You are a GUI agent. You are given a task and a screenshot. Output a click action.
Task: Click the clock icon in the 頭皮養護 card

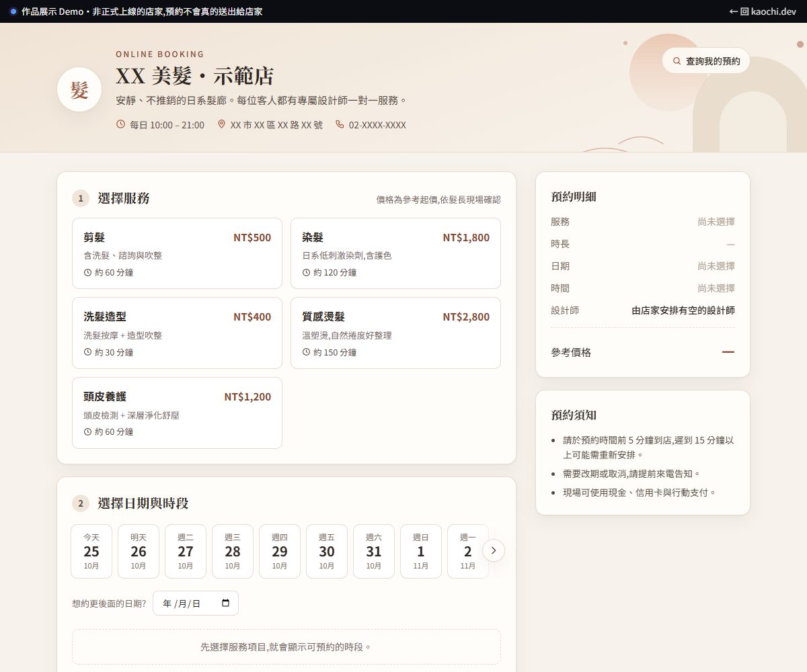point(88,431)
